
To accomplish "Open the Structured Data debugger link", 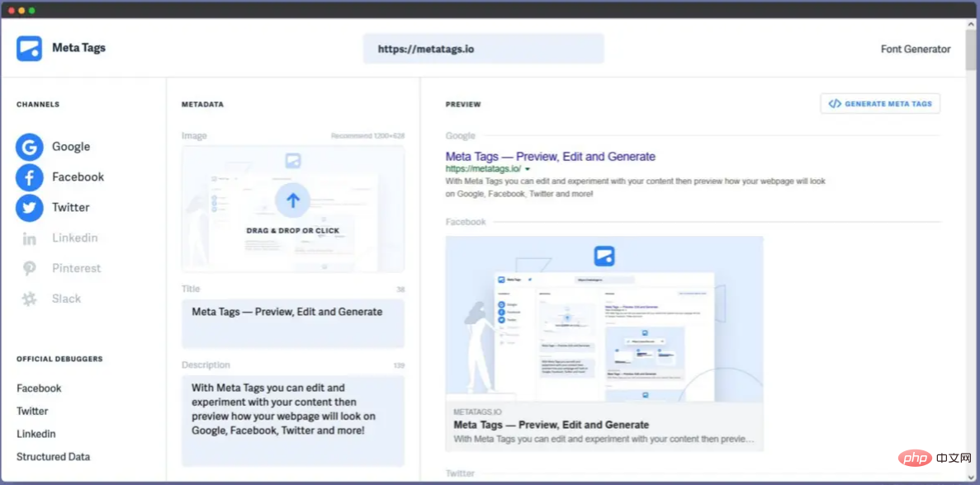I will [x=53, y=456].
